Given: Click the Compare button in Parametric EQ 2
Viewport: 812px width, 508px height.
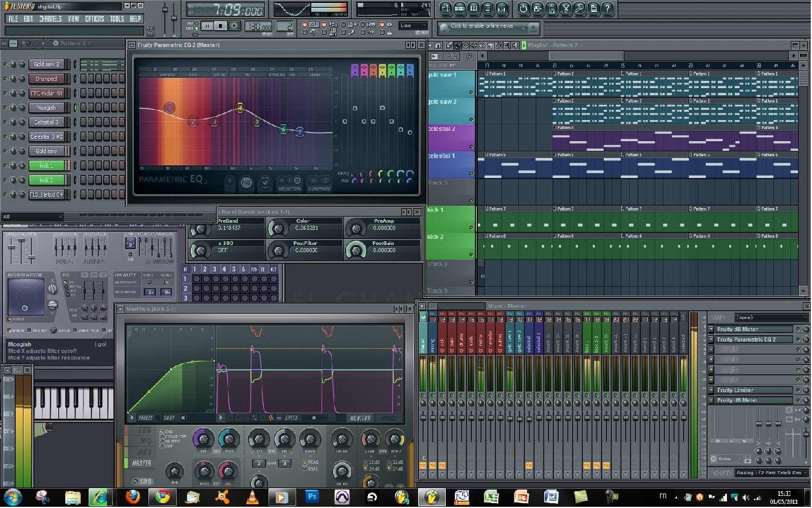Looking at the screenshot, I should (319, 183).
